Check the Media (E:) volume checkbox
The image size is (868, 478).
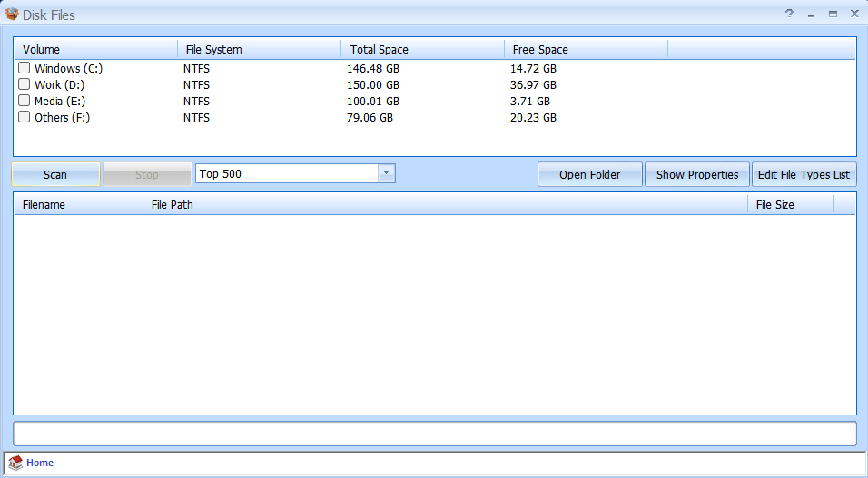tap(25, 101)
